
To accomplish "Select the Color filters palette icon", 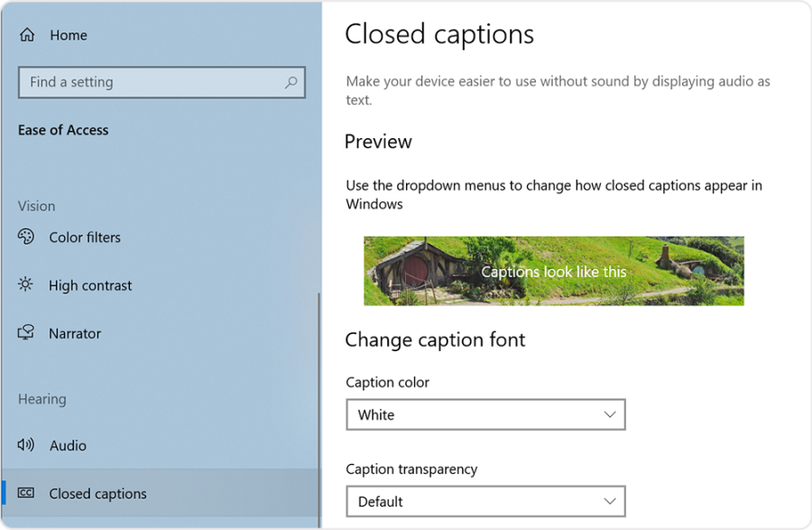I will pos(25,237).
